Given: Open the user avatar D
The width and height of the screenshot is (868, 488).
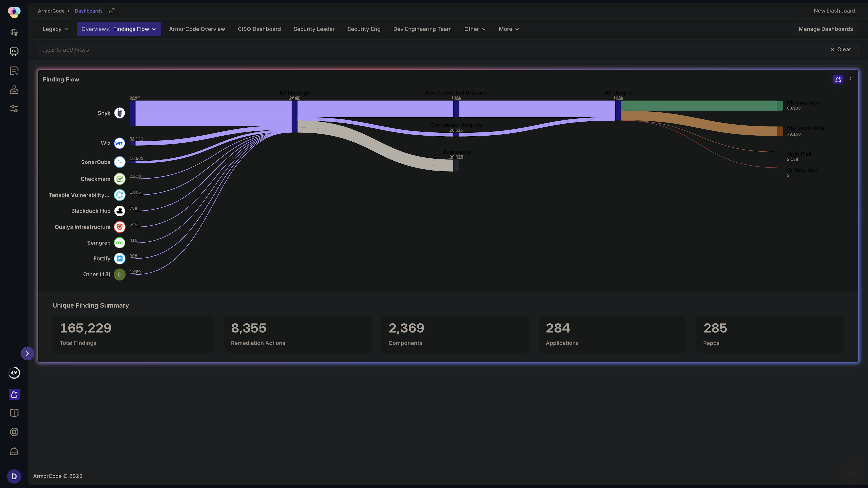Looking at the screenshot, I should coord(14,476).
